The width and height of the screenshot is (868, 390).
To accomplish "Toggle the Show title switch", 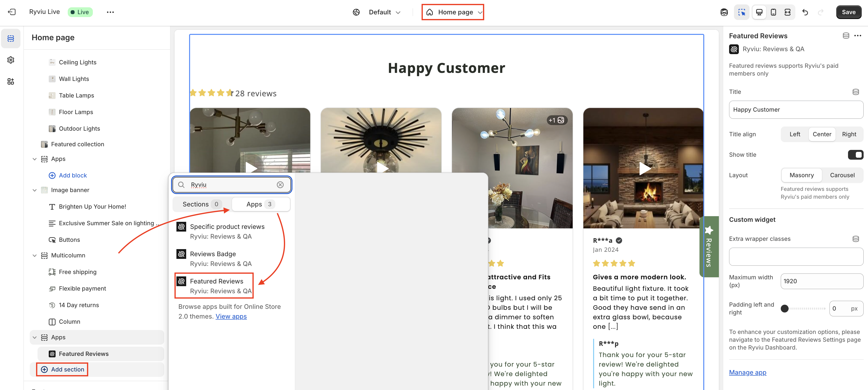I will (855, 155).
